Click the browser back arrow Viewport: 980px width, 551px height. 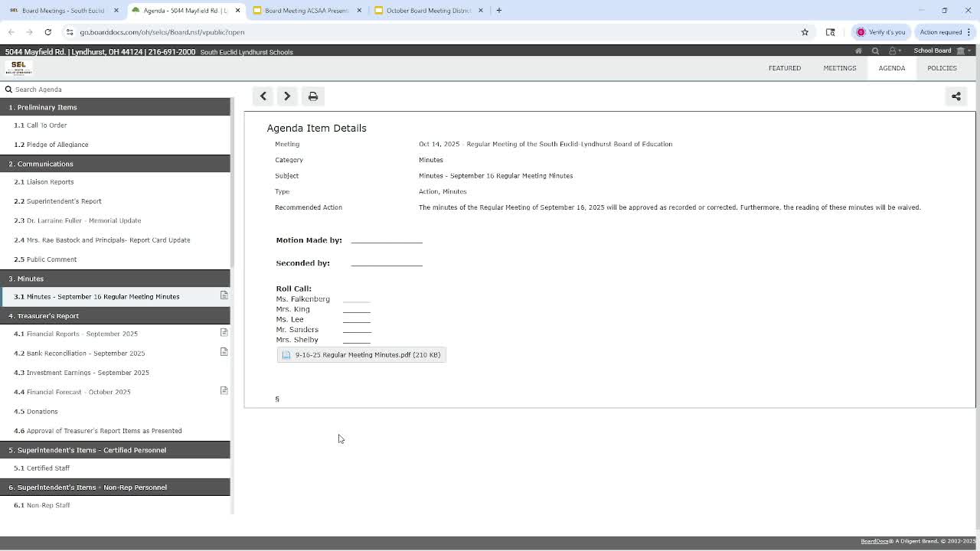11,32
